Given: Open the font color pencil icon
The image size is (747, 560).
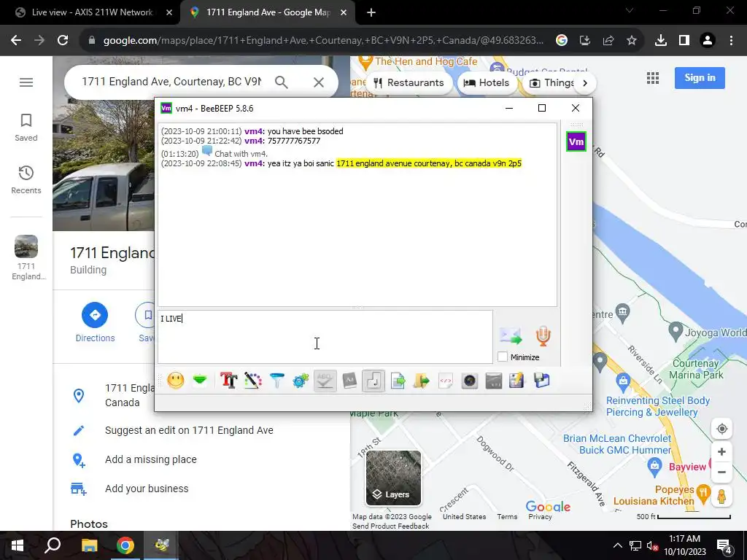Looking at the screenshot, I should [253, 381].
